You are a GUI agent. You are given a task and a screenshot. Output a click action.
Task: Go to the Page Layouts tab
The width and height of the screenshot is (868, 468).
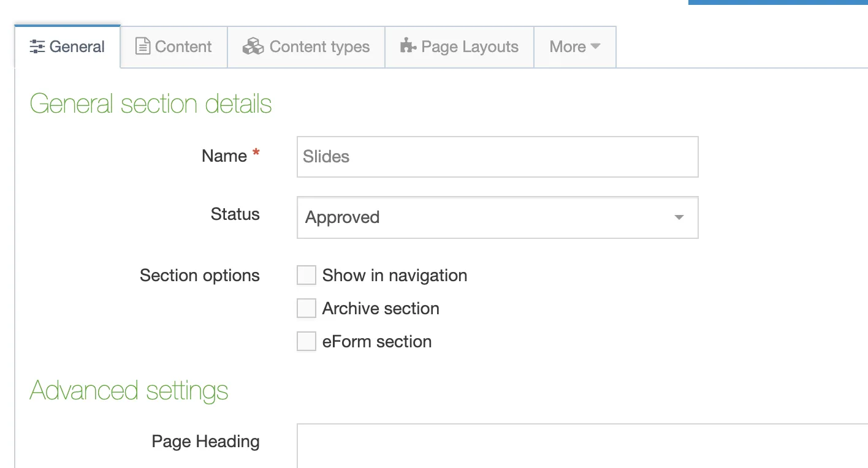(459, 47)
